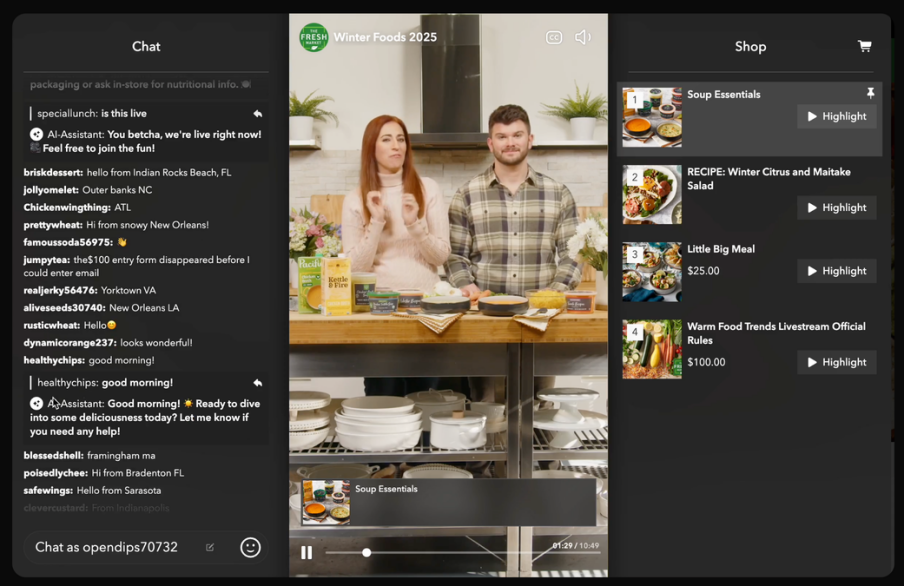Screen dimensions: 904x586
Task: Select the Shop panel header
Action: [x=750, y=46]
